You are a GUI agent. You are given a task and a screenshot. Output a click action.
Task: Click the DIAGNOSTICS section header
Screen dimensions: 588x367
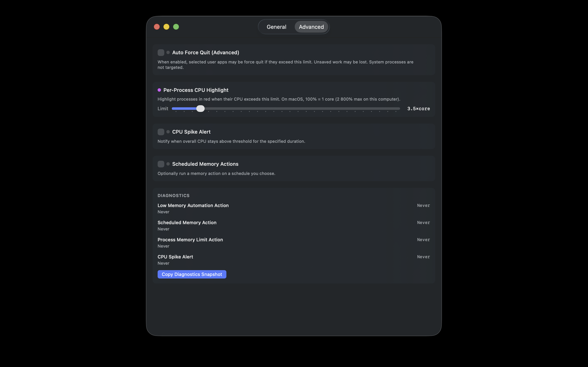[x=173, y=195]
